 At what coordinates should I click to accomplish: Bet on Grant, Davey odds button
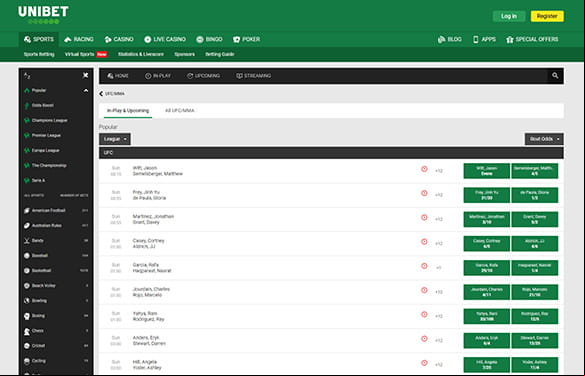(x=535, y=219)
